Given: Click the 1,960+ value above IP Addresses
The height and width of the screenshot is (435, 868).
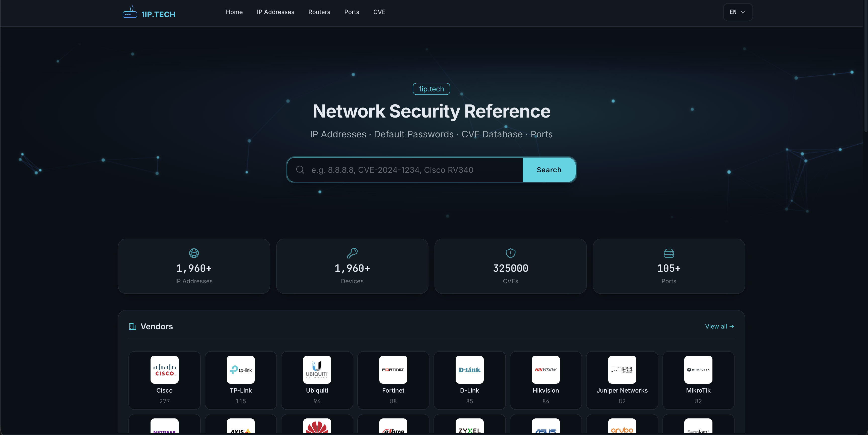Looking at the screenshot, I should point(194,268).
